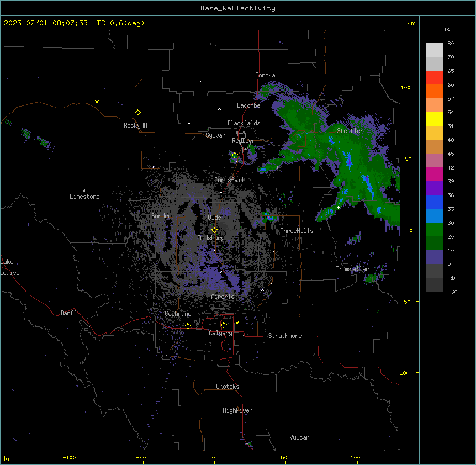Click the Innisfail city label

tap(229, 180)
